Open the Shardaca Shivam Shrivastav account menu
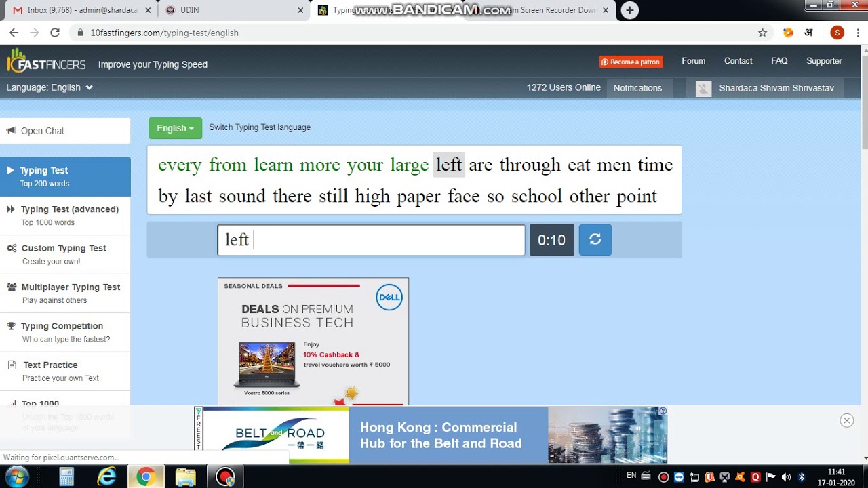This screenshot has height=488, width=868. tap(776, 88)
